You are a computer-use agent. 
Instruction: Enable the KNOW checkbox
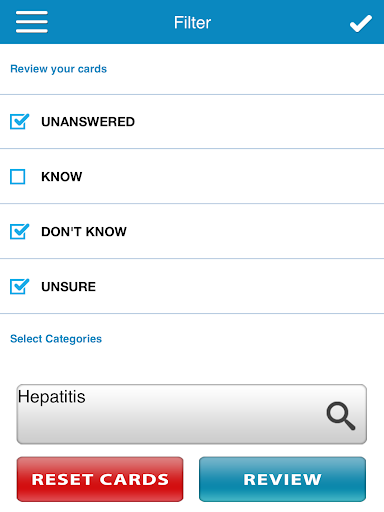18,177
